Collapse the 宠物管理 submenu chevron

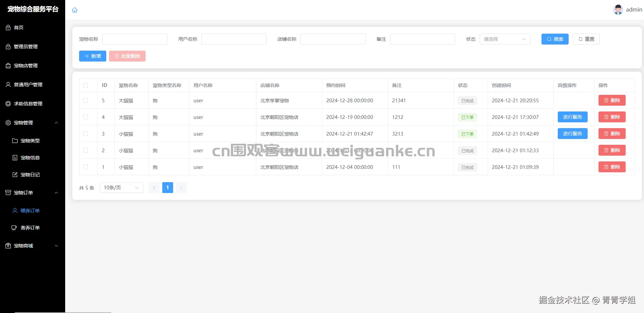56,123
